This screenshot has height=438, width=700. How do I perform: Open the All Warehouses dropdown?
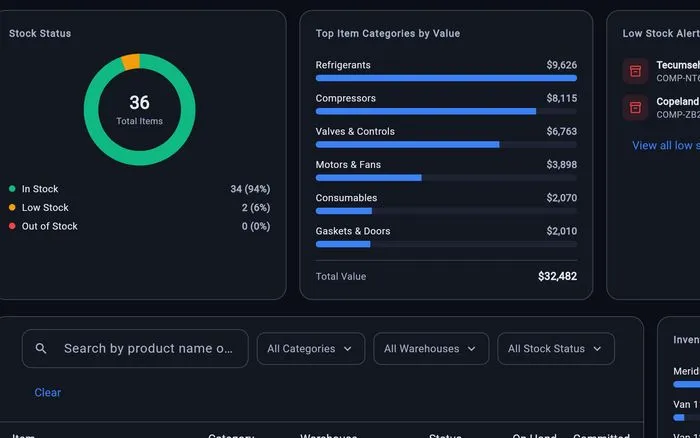click(x=431, y=349)
